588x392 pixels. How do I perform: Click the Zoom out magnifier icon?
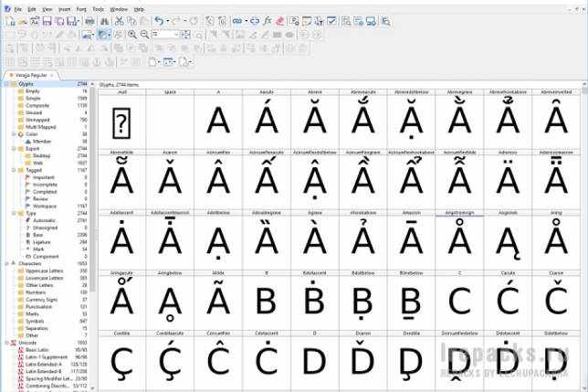click(144, 35)
